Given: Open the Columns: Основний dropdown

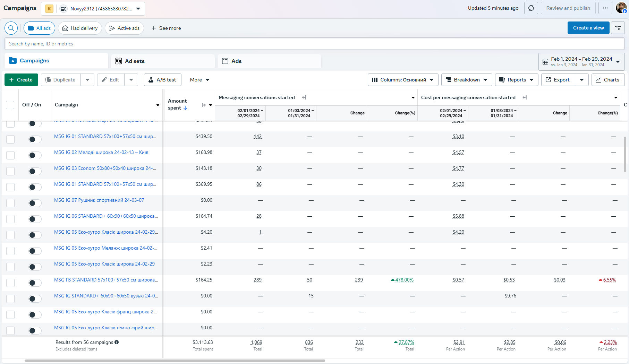Looking at the screenshot, I should pyautogui.click(x=403, y=80).
